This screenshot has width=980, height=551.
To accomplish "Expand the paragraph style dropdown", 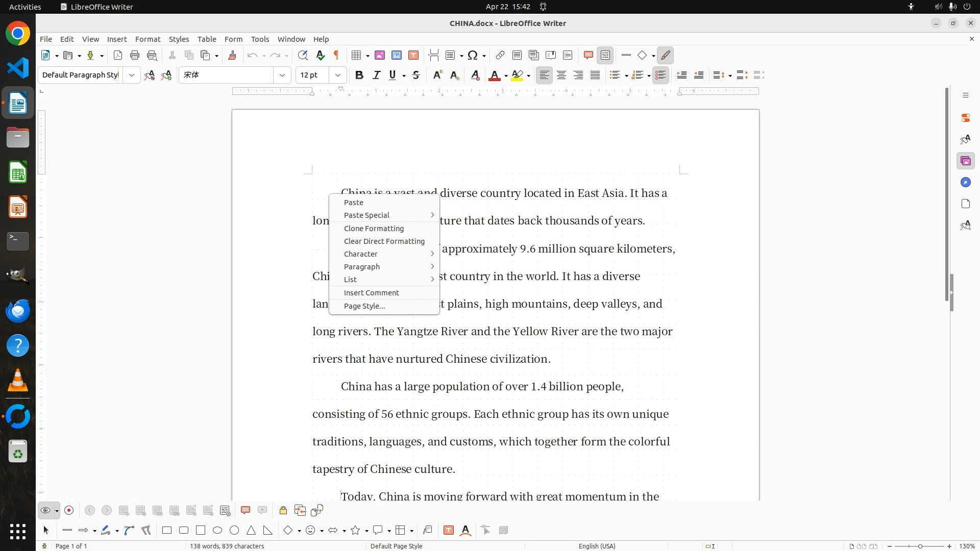I will [132, 76].
